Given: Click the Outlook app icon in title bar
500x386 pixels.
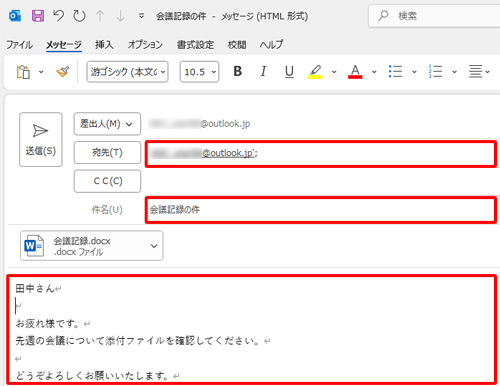Looking at the screenshot, I should coord(15,16).
